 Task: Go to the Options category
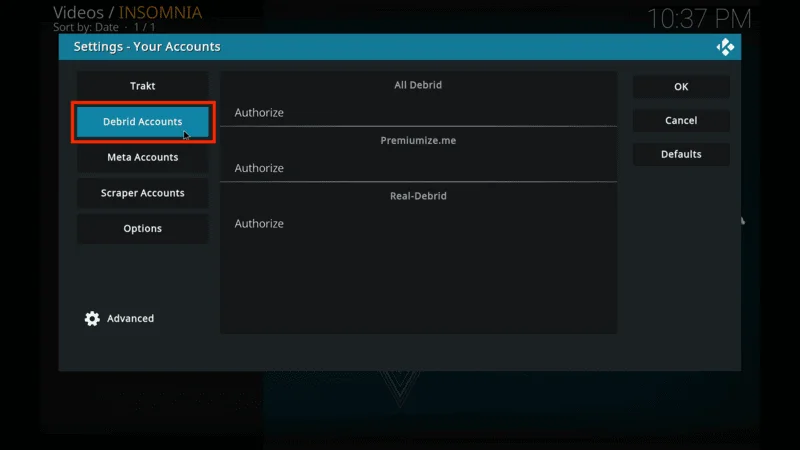tap(142, 228)
